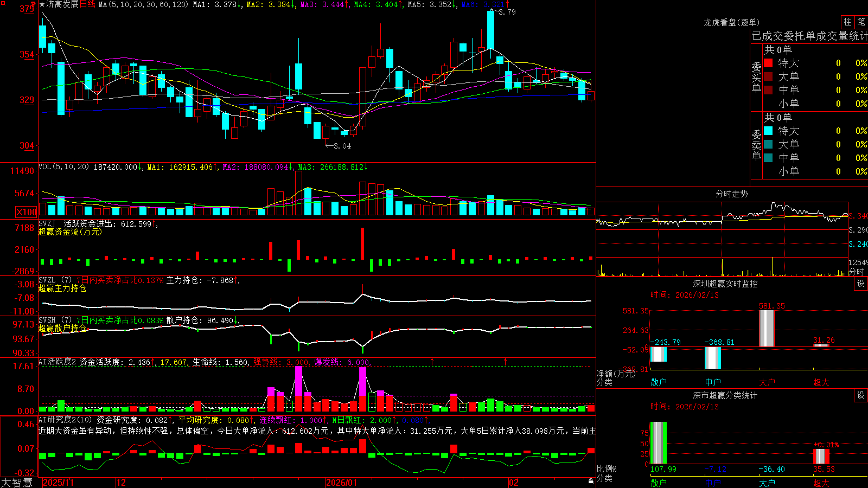This screenshot has width=868, height=488.
Task: Click the small red square icon at top-left corner
Action: click(3, 3)
